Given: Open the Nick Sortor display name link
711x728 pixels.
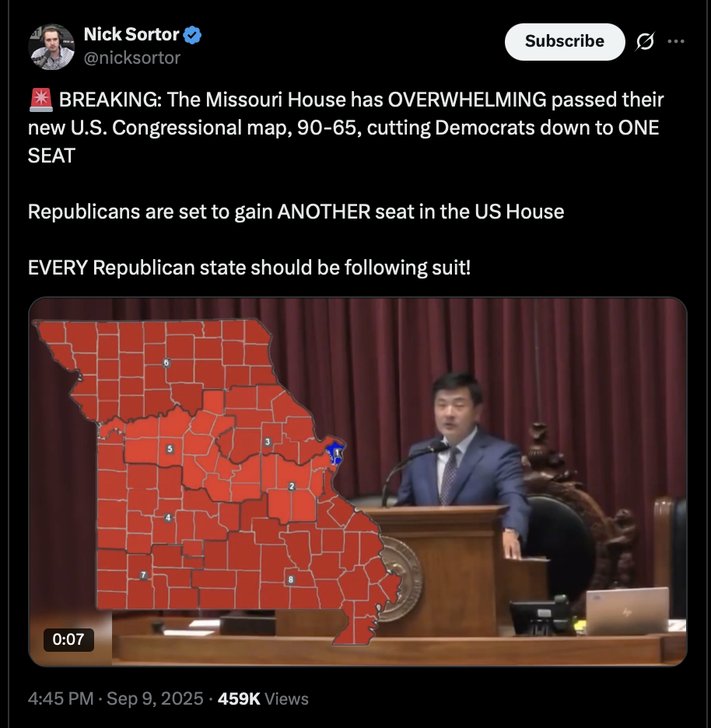Looking at the screenshot, I should point(131,34).
